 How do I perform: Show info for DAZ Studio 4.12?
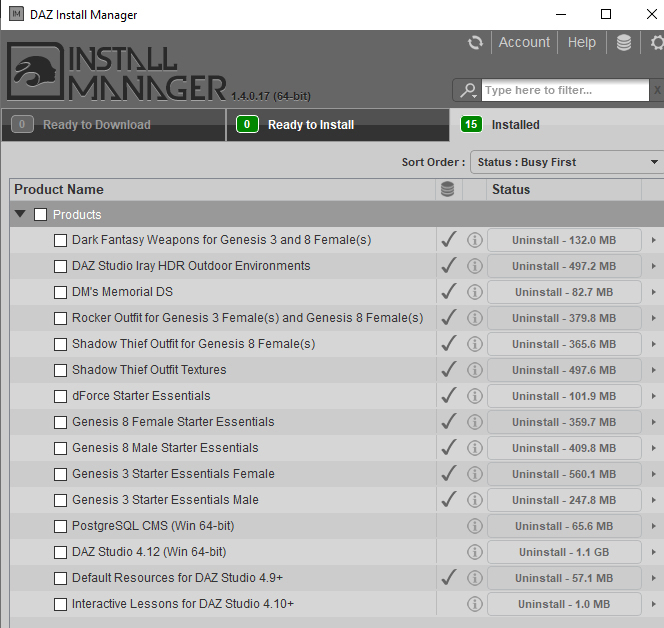pyautogui.click(x=475, y=552)
